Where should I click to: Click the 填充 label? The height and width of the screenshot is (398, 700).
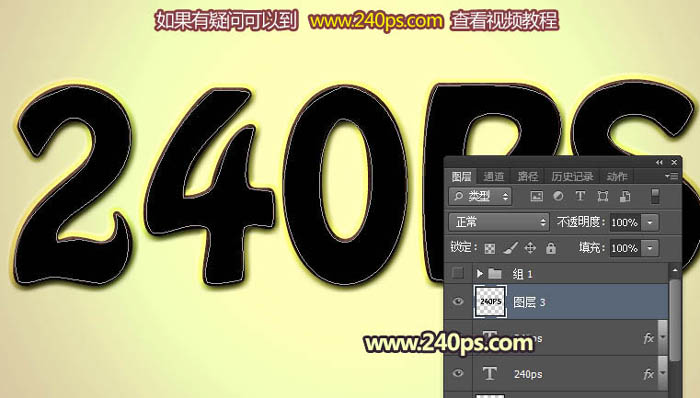[592, 247]
